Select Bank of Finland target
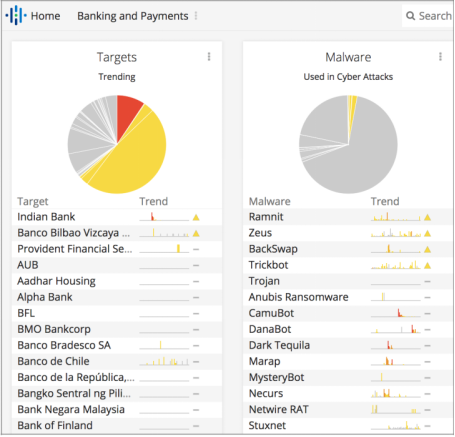 [x=117, y=425]
